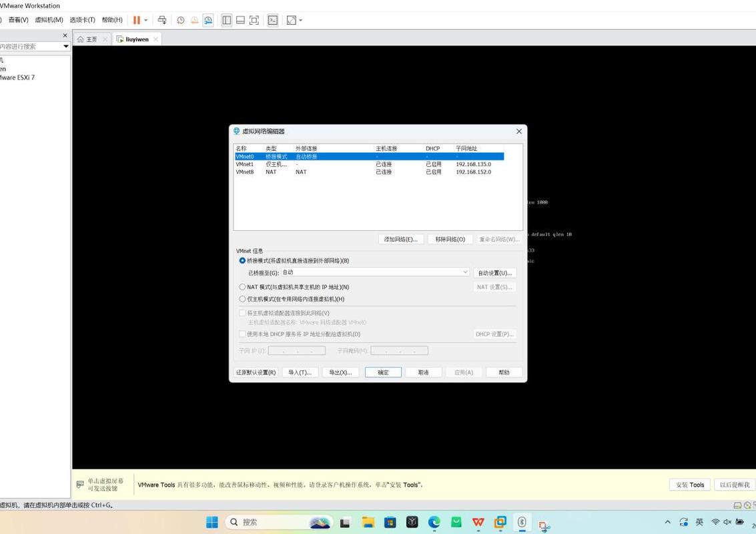Expand the hidden system tray icons chevron

tap(668, 522)
